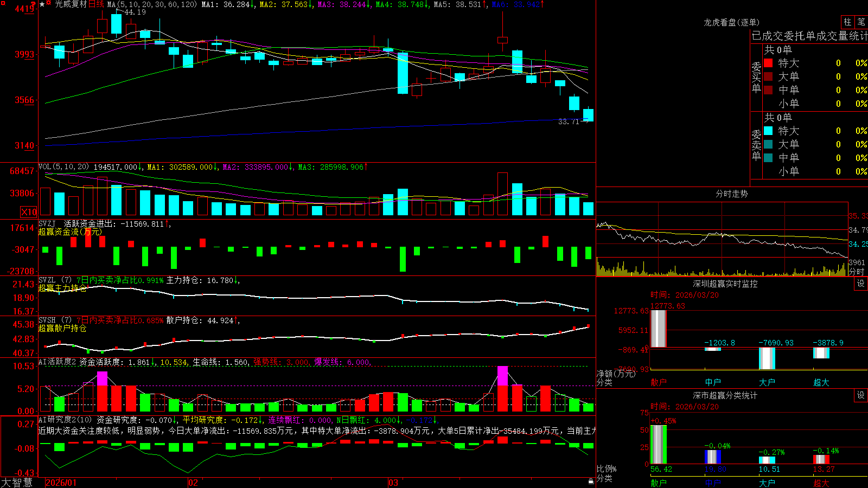Screen dimensions: 868x488
Task: Click the dark red 中单 buy-order swatch
Action: tap(768, 89)
